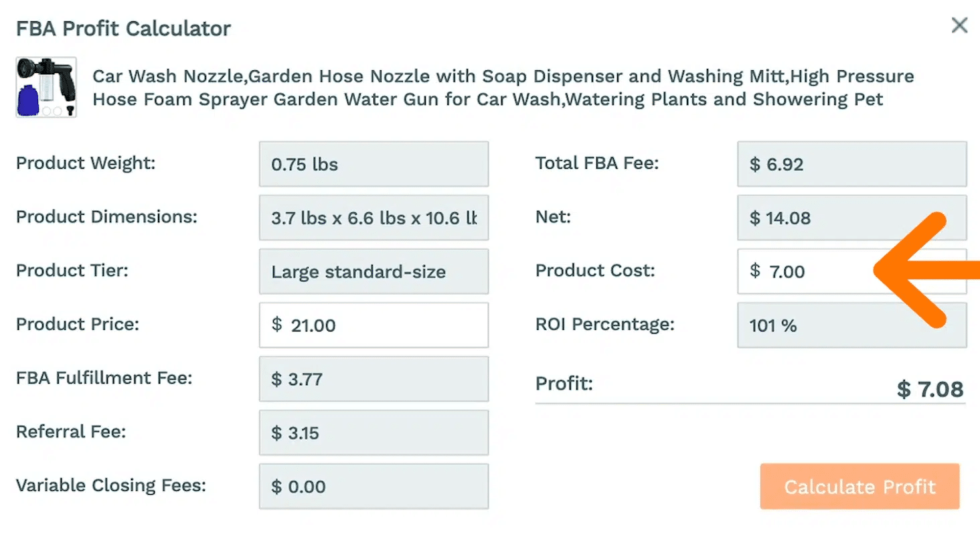Close the FBA Profit Calculator dialog

pyautogui.click(x=959, y=26)
